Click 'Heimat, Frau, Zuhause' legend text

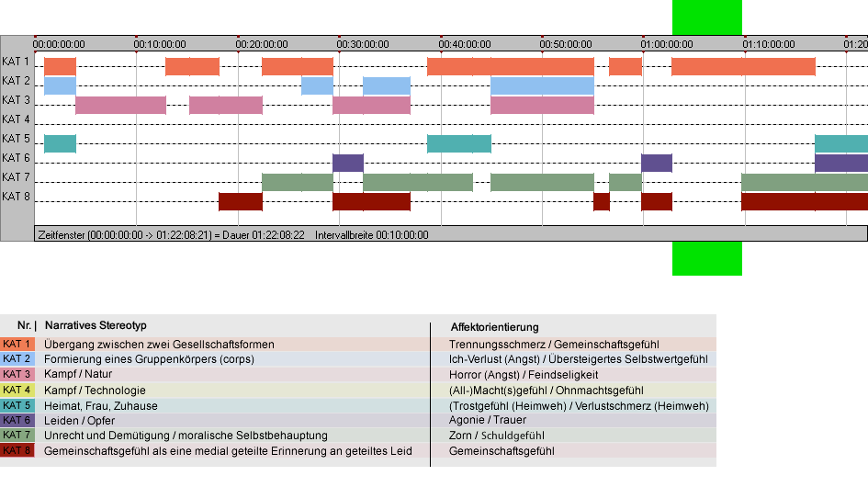(x=101, y=405)
